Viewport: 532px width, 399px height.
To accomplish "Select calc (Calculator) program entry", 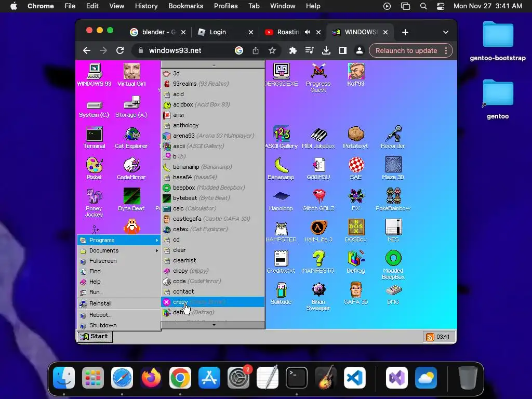I will point(212,209).
